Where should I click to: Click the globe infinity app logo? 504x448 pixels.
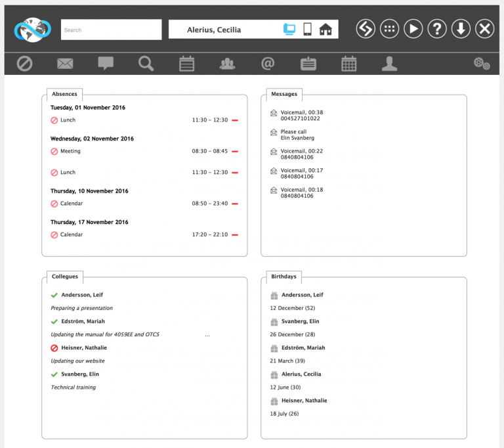(32, 30)
